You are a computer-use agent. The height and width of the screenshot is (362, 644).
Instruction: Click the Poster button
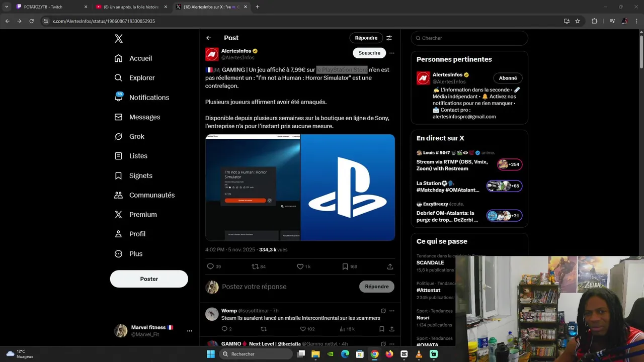[x=149, y=279]
